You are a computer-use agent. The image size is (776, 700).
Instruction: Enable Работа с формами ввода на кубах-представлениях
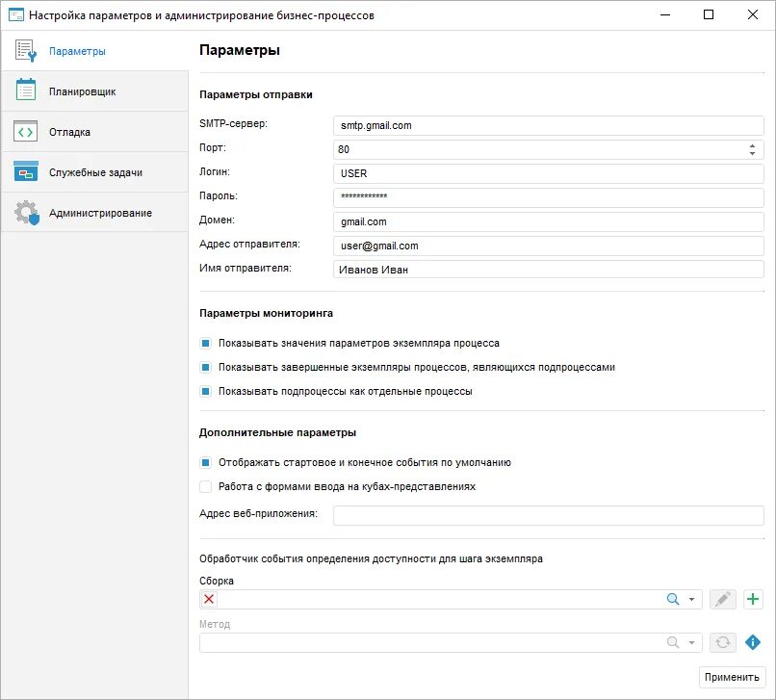tap(205, 486)
